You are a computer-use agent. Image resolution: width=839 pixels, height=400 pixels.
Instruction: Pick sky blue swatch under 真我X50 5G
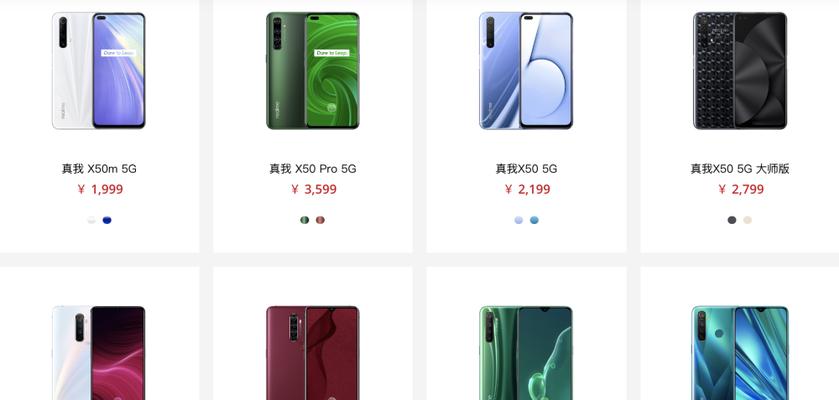click(x=534, y=220)
